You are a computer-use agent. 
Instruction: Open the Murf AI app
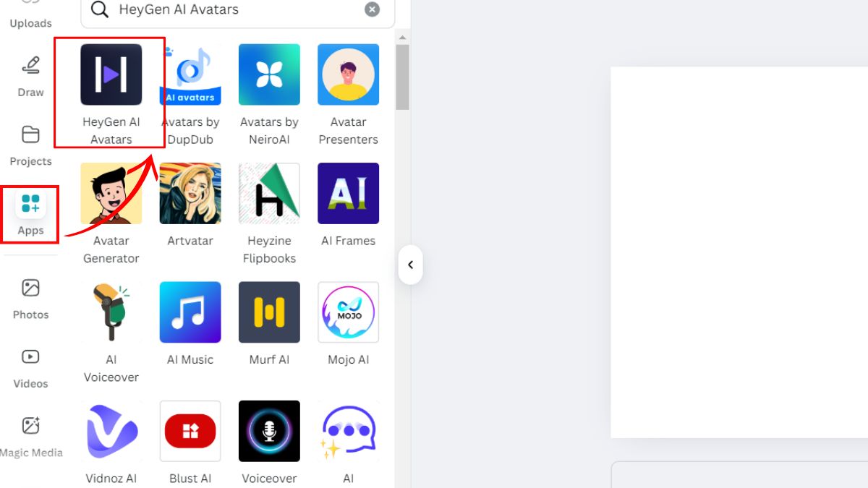click(x=269, y=312)
